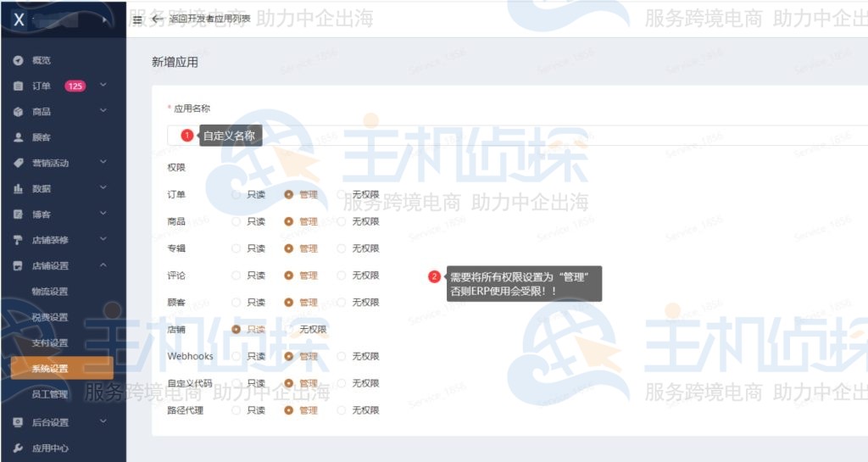Select 只读 radio for 店铺 permission
The height and width of the screenshot is (462, 868).
(x=236, y=329)
